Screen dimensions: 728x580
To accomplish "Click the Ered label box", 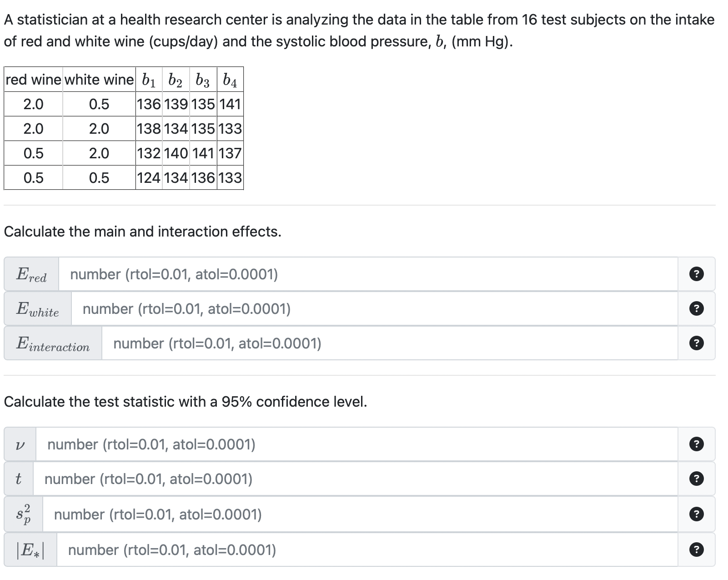I will (31, 273).
